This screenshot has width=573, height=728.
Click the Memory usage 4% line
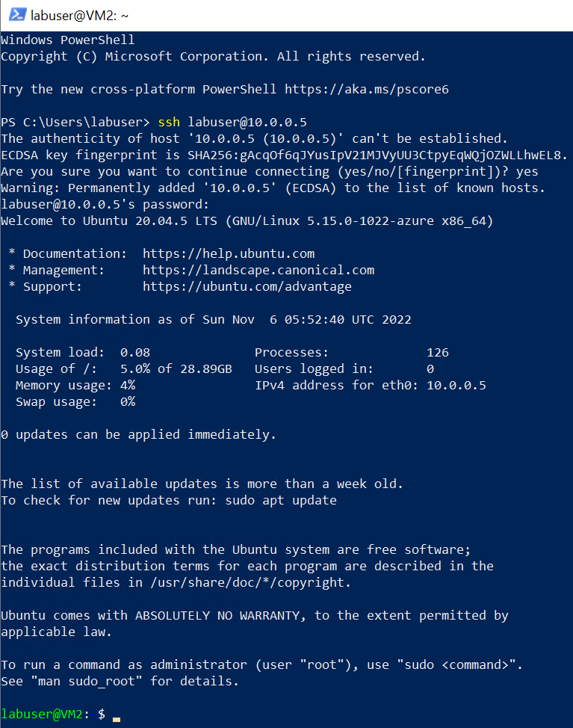coord(75,385)
